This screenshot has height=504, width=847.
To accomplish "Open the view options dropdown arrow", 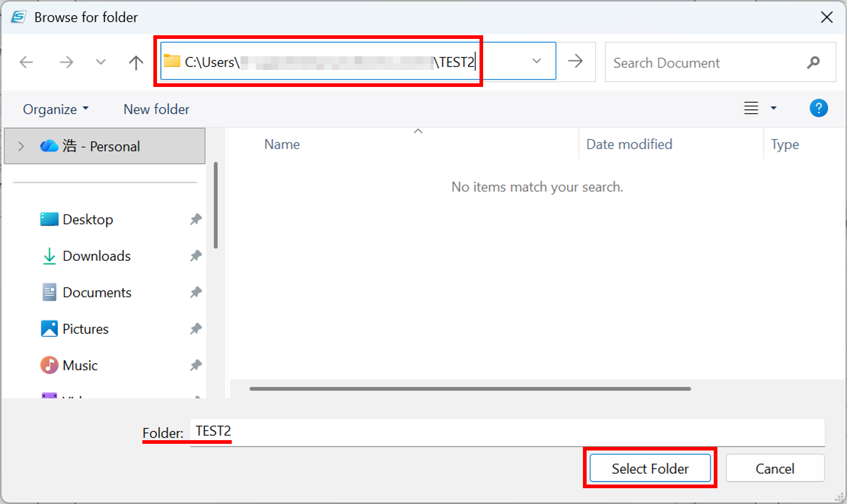I will 773,108.
